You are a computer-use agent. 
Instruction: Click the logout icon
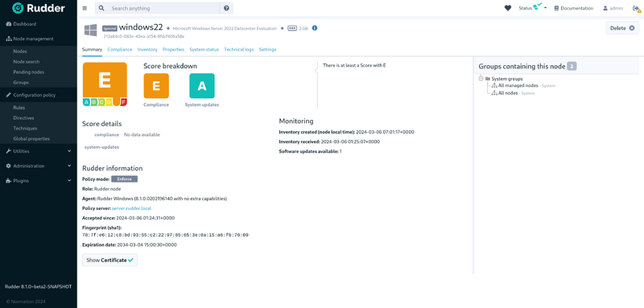pos(637,8)
